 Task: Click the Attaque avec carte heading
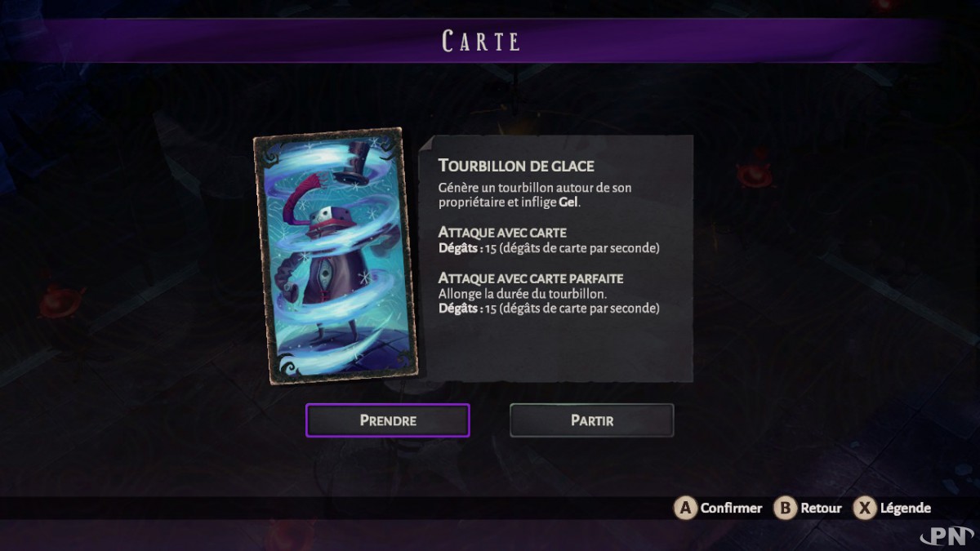pyautogui.click(x=502, y=233)
